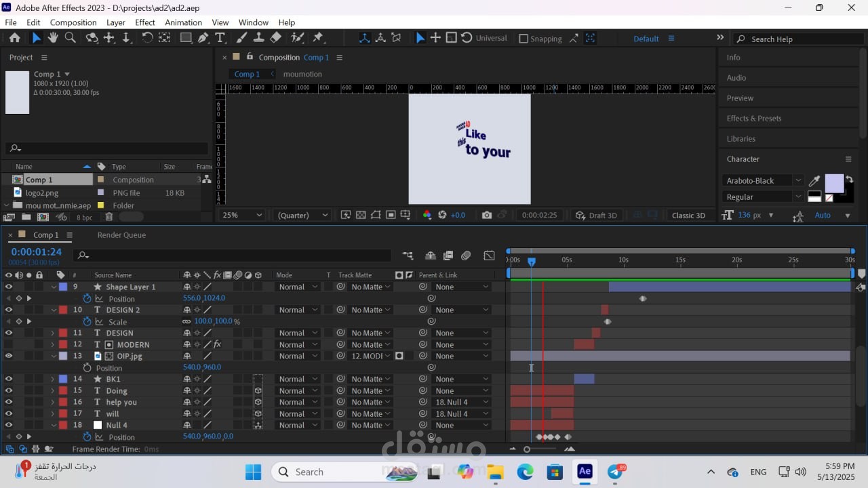Expand the Doing layer properties
Viewport: 868px width, 488px height.
pyautogui.click(x=53, y=390)
